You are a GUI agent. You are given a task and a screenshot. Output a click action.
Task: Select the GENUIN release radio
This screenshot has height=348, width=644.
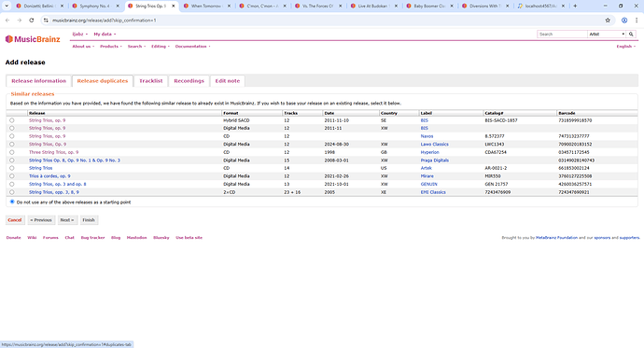(x=12, y=184)
